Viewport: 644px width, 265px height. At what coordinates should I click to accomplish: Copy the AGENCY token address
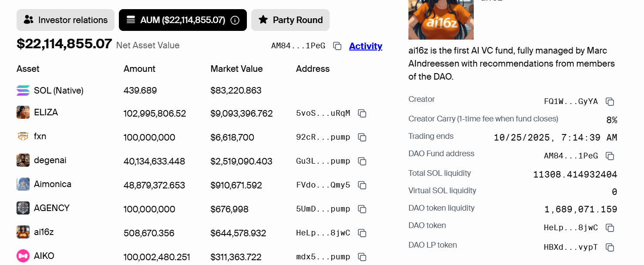point(362,209)
